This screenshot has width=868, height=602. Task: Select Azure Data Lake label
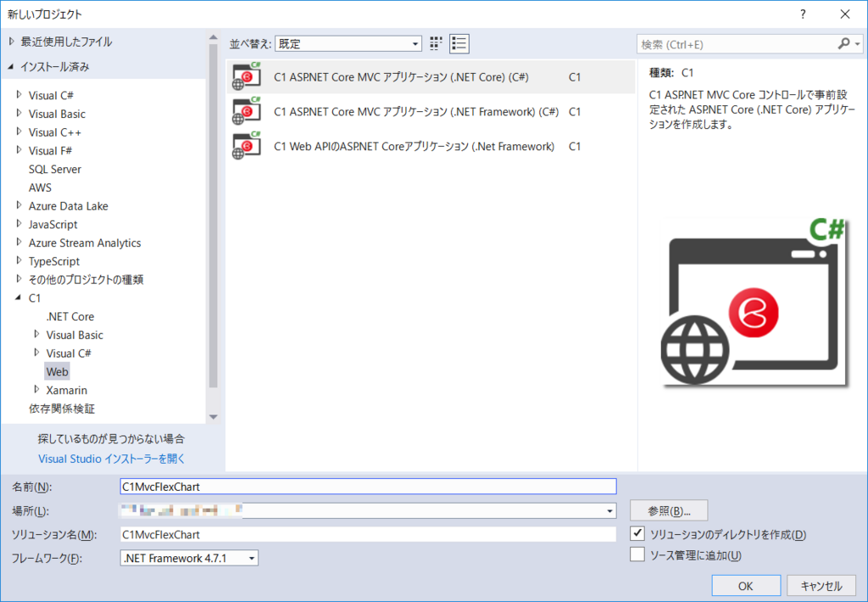coord(69,206)
